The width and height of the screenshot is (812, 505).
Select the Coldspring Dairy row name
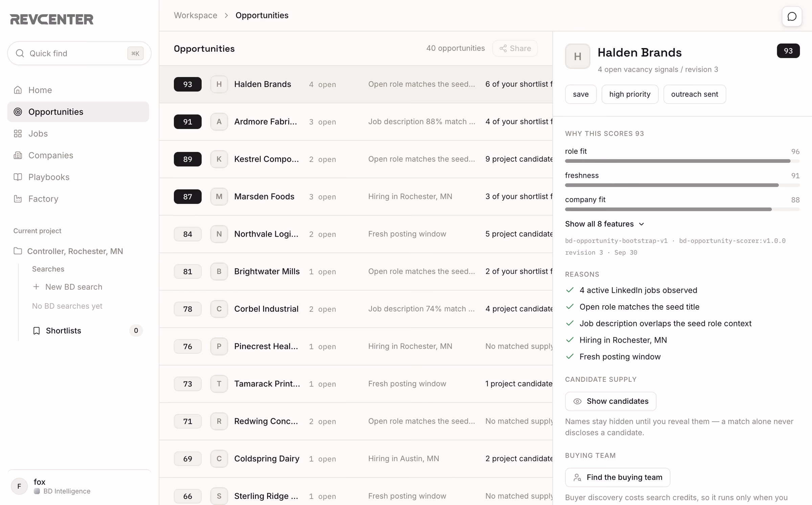point(267,459)
